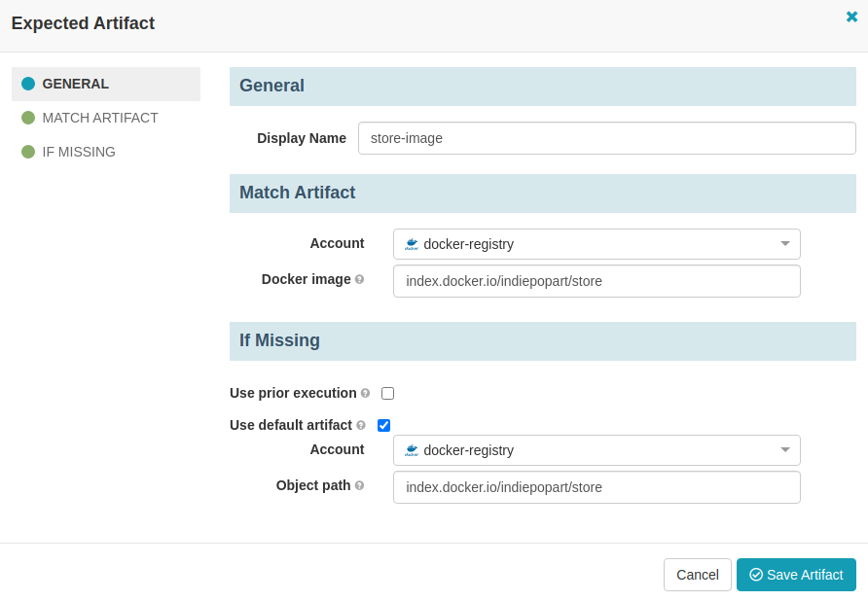Click the Docker logo in default artifact account
This screenshot has width=868, height=601.
[x=412, y=450]
